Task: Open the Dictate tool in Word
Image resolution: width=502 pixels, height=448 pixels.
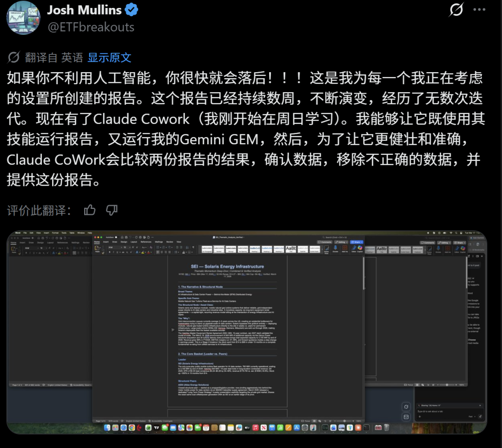Action: 336,249
